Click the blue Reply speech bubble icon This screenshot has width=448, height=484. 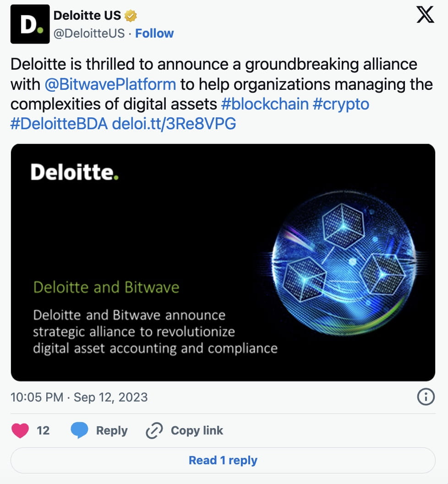coord(81,430)
